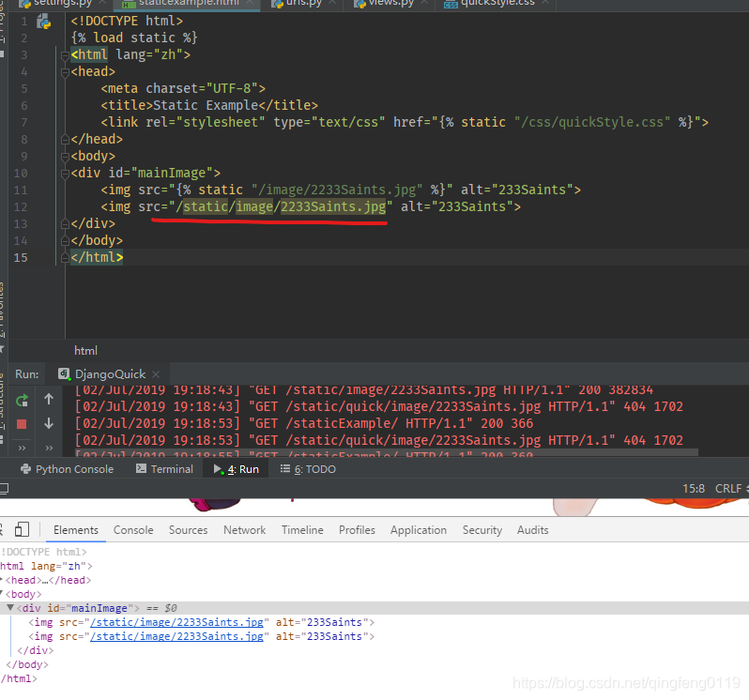
Task: Open the DevTools Timeline tab
Action: [302, 530]
